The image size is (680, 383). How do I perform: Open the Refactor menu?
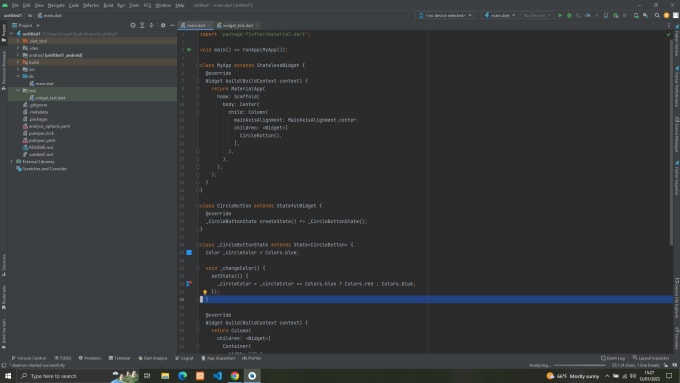click(x=91, y=5)
